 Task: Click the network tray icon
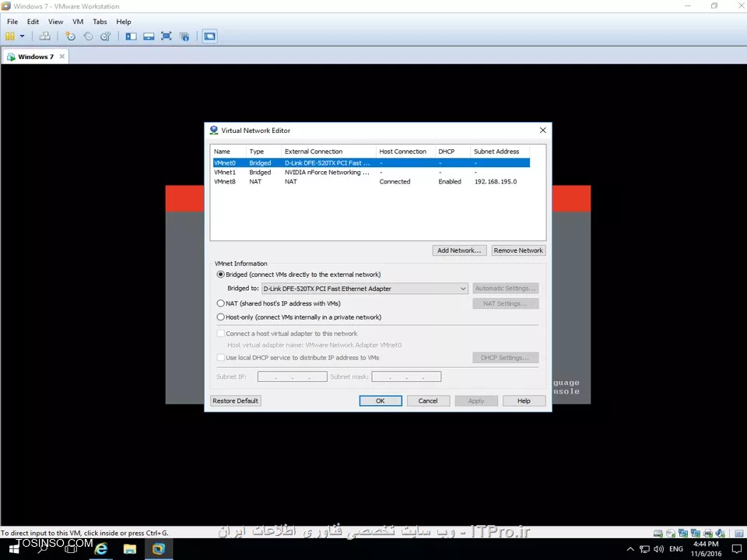point(644,549)
